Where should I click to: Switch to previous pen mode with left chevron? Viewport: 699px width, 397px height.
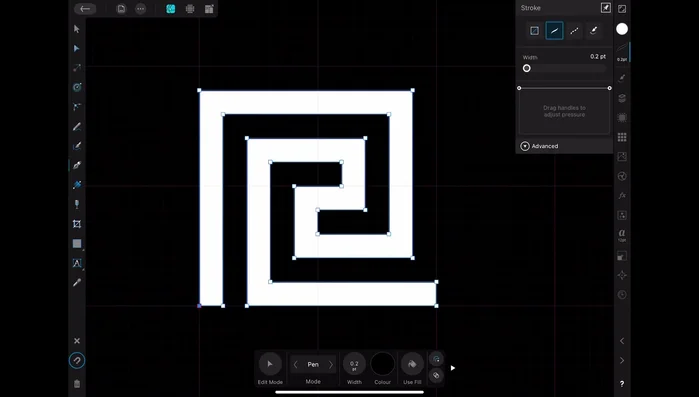click(295, 364)
